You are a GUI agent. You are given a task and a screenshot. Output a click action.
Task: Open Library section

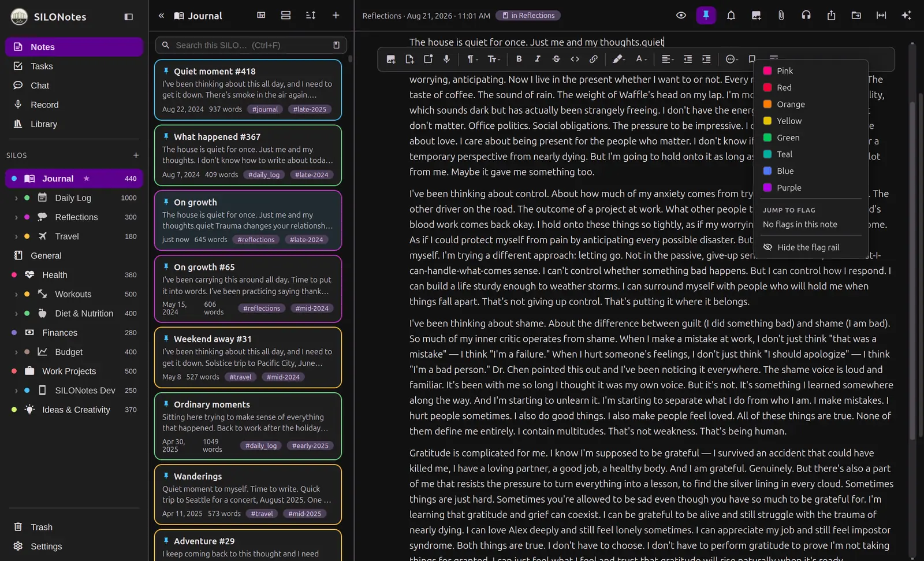point(74,124)
